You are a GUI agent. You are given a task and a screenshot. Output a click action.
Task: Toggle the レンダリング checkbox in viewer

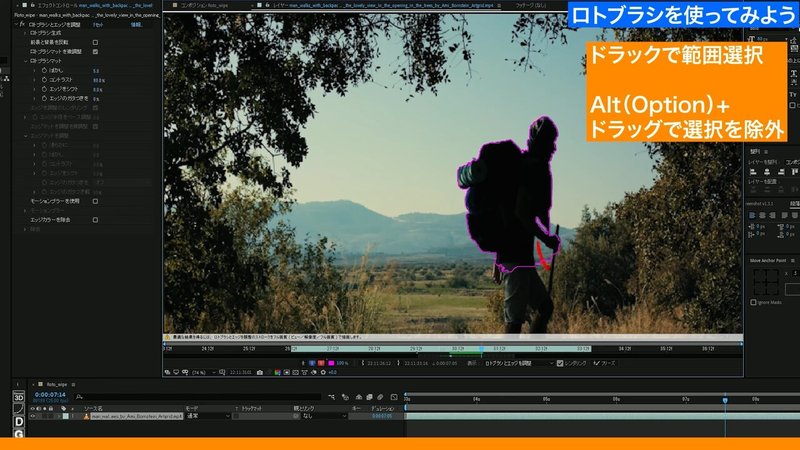560,363
